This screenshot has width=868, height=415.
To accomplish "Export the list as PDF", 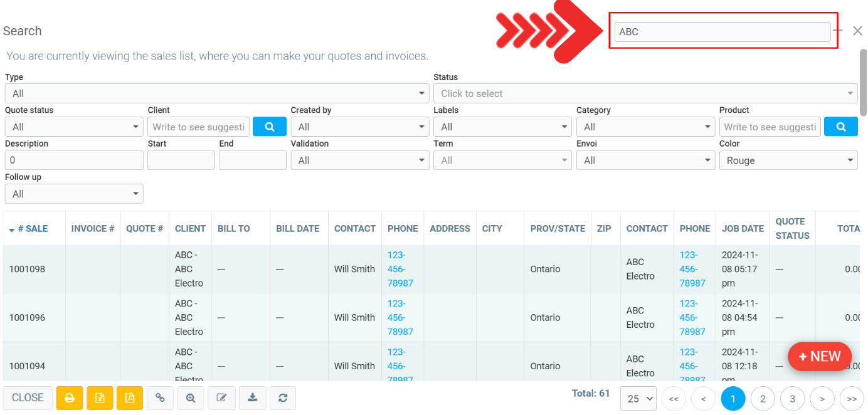I will click(130, 398).
